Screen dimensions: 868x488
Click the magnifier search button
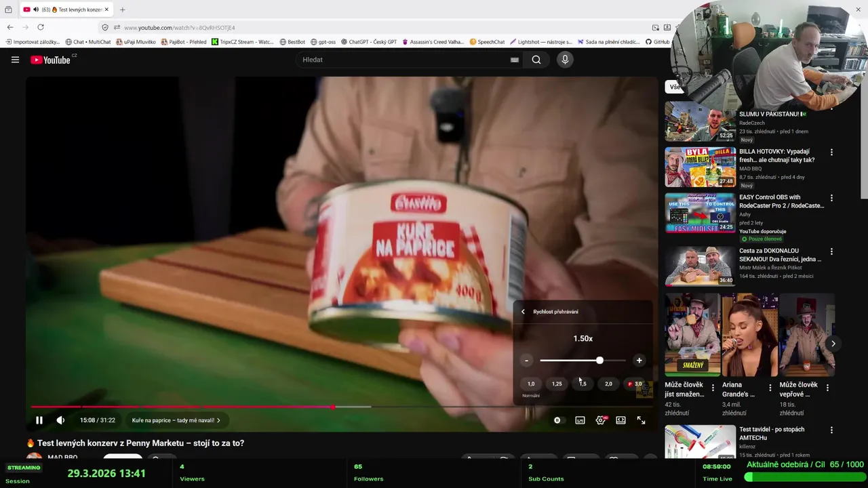point(536,60)
